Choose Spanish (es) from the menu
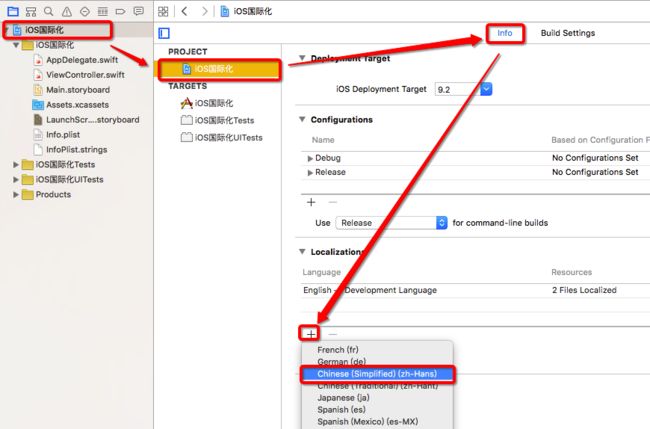 341,410
